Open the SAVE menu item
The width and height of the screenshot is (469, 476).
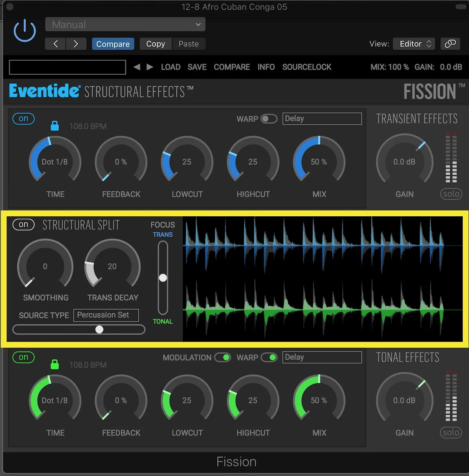197,67
